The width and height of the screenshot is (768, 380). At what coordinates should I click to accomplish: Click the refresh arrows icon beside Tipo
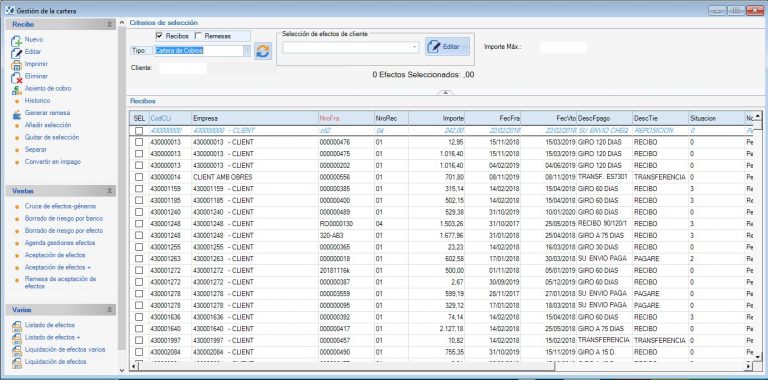(263, 51)
